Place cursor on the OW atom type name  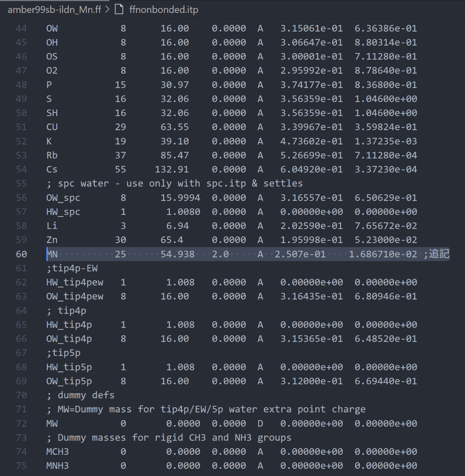52,29
